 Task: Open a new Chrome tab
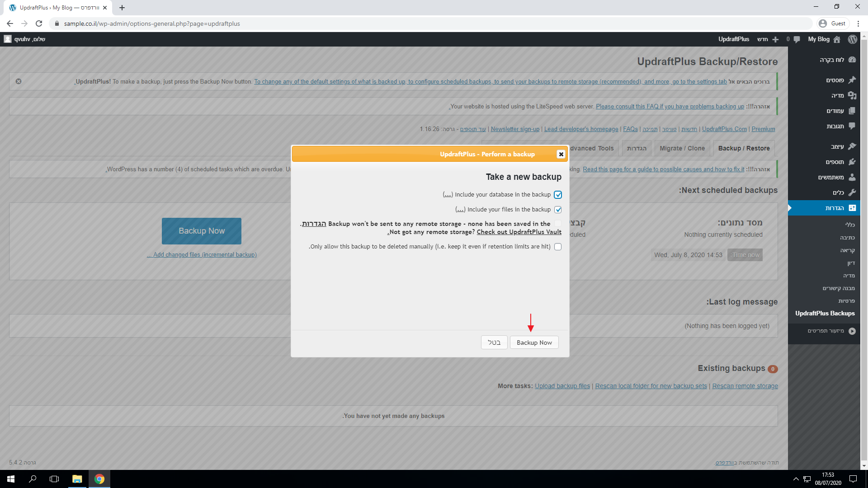pos(122,8)
